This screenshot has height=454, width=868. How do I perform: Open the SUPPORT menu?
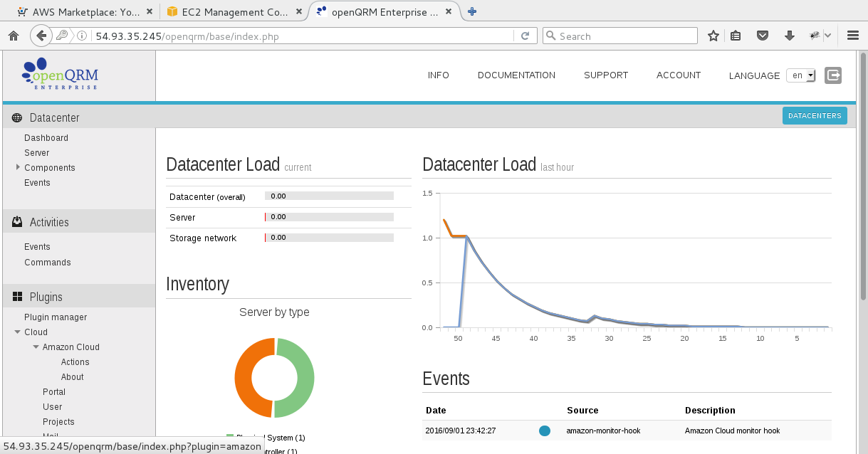606,75
